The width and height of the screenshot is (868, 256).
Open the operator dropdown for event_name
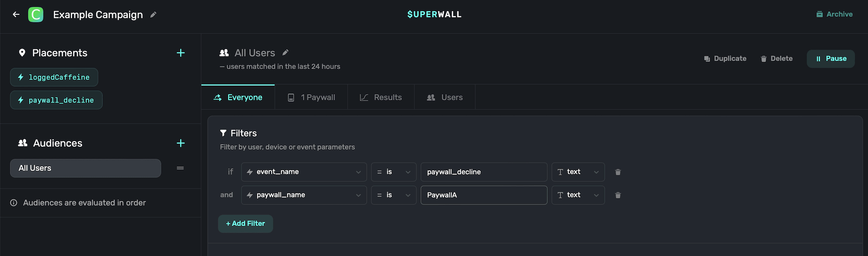(x=393, y=172)
